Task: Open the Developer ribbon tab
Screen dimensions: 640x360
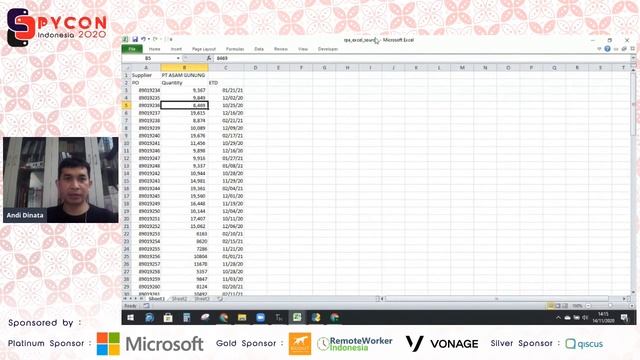Action: click(328, 49)
